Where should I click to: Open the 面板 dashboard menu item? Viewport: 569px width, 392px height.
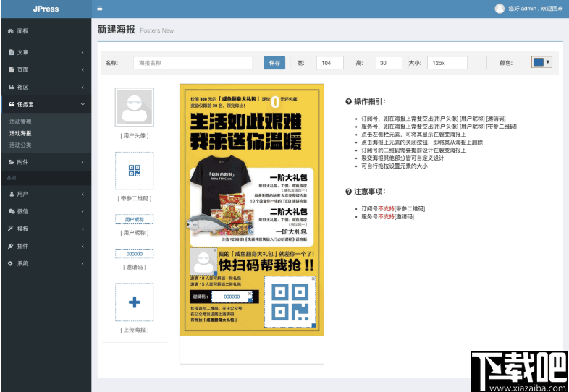click(46, 31)
